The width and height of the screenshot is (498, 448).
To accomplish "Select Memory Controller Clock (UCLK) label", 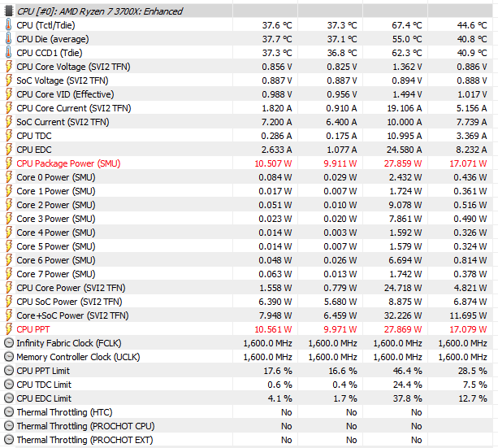I will click(78, 357).
